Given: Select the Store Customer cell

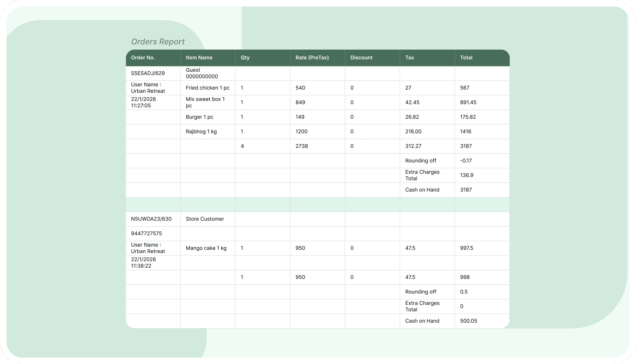Looking at the screenshot, I should tap(205, 219).
